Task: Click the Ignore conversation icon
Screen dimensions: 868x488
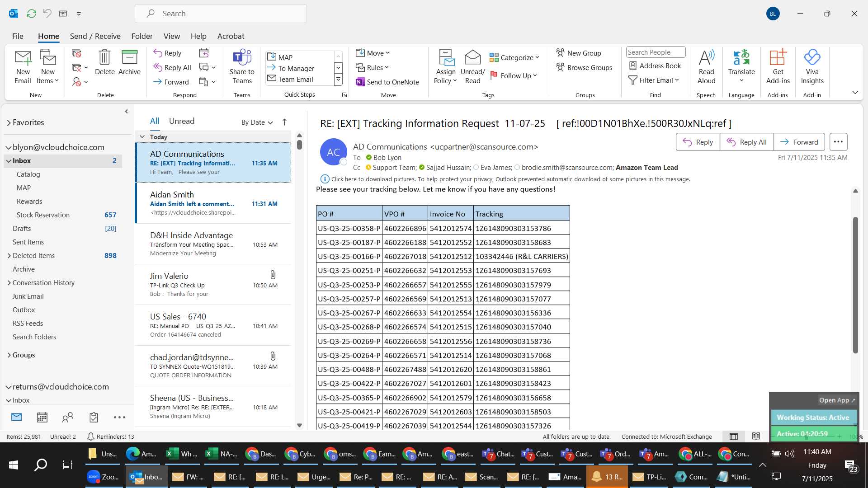Action: pos(76,53)
